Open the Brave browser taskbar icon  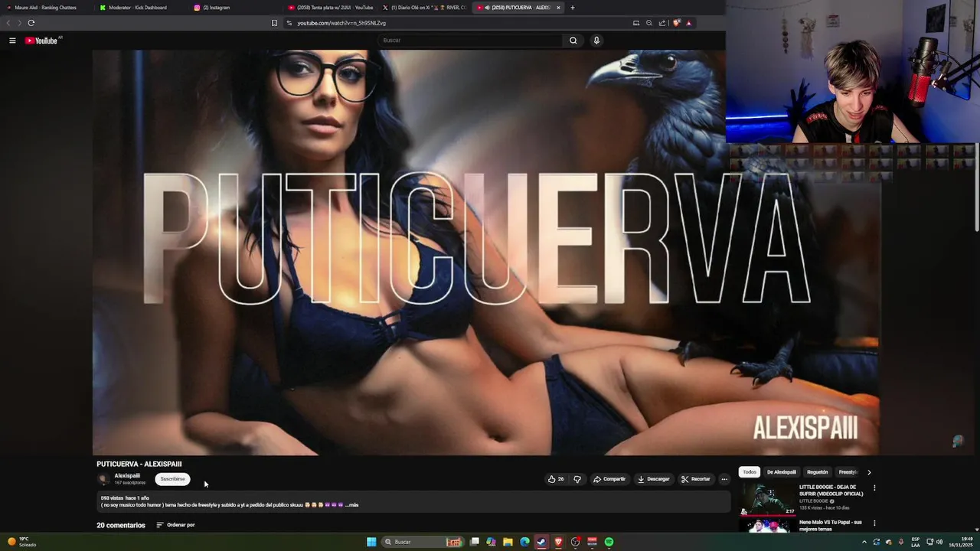[558, 542]
